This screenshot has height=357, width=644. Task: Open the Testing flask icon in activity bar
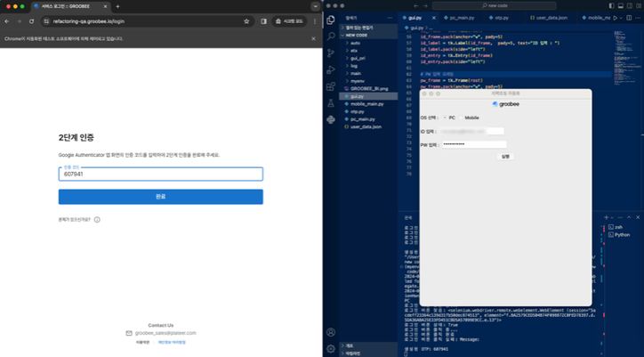coord(331,103)
